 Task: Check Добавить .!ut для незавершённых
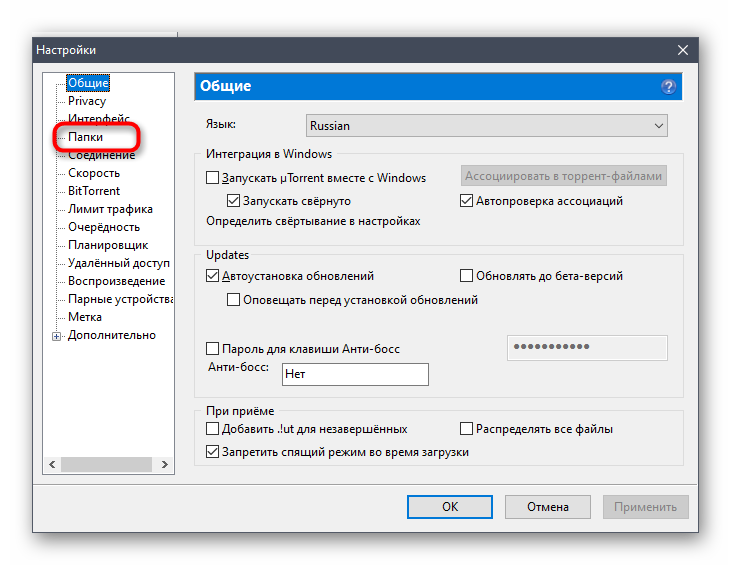coord(213,429)
